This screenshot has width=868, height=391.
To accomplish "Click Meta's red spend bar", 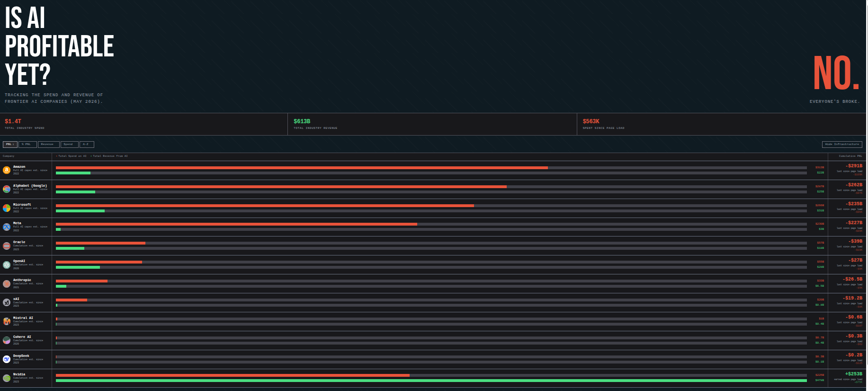I will (x=236, y=224).
